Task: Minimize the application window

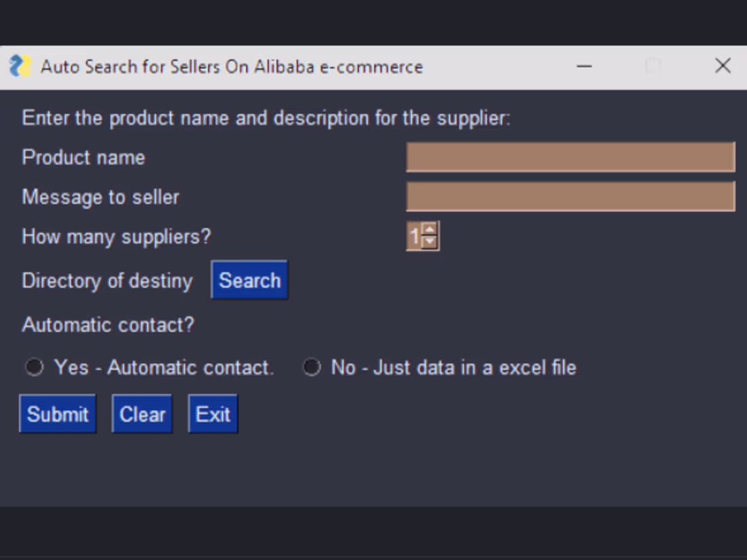Action: 583,66
